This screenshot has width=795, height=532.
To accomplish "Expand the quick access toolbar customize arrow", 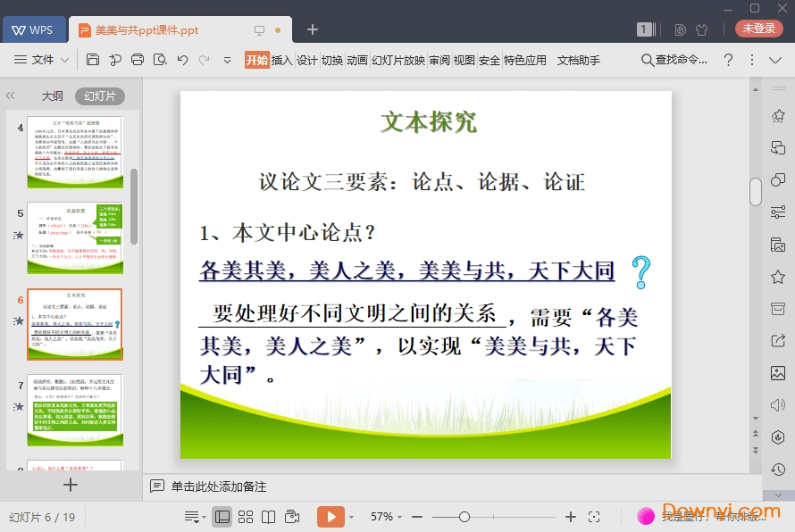I will [227, 60].
